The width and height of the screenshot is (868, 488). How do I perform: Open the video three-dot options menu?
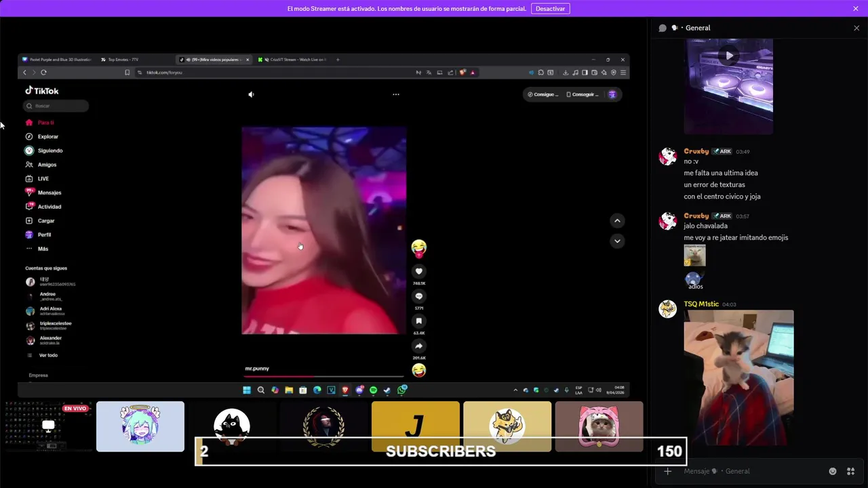pyautogui.click(x=396, y=95)
